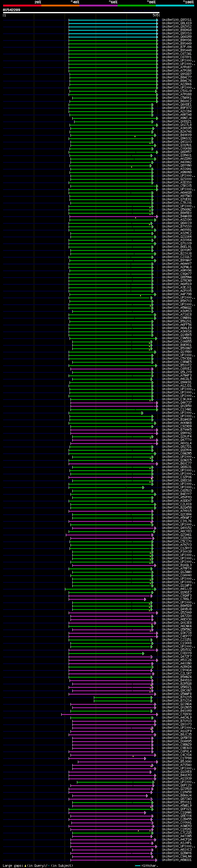Click the green ~80% identity legend segment
197x868 pixels.
coord(136,6)
